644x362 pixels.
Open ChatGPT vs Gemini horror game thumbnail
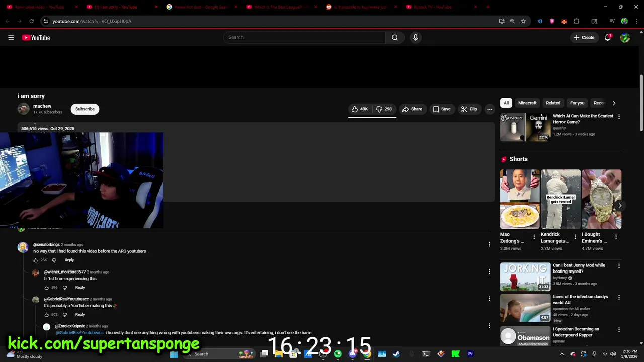tap(525, 127)
